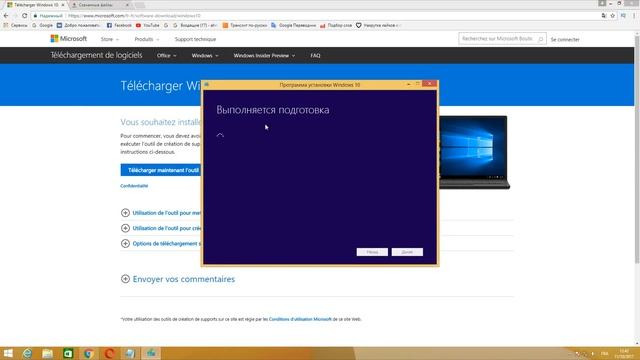Bookmark this page with the star icon
This screenshot has height=360, width=640.
point(613,16)
